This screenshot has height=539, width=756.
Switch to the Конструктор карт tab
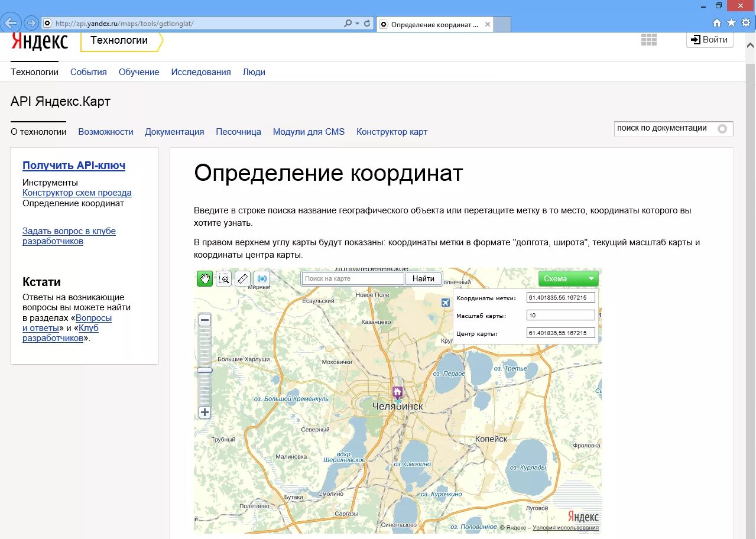[x=392, y=132]
